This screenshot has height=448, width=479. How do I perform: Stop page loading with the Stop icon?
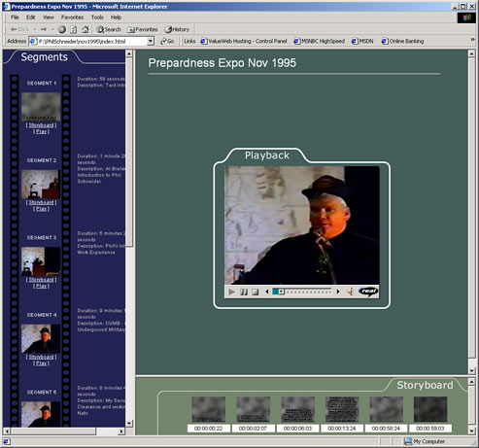(x=61, y=29)
